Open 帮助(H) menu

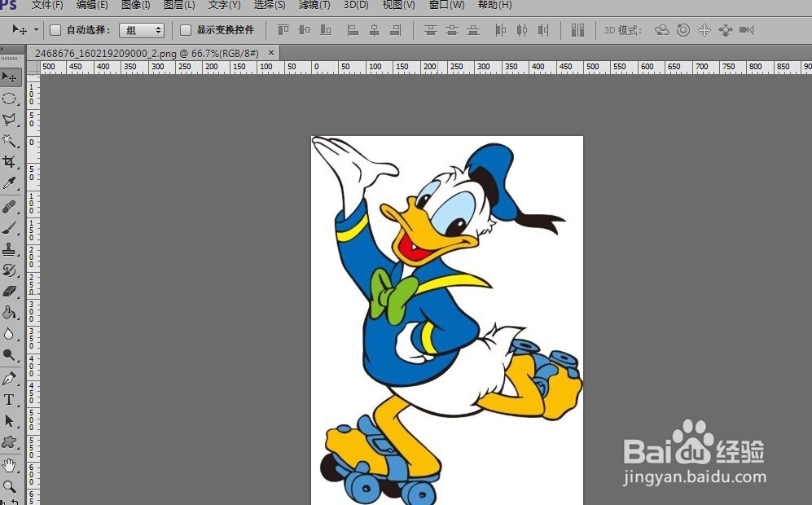(494, 5)
